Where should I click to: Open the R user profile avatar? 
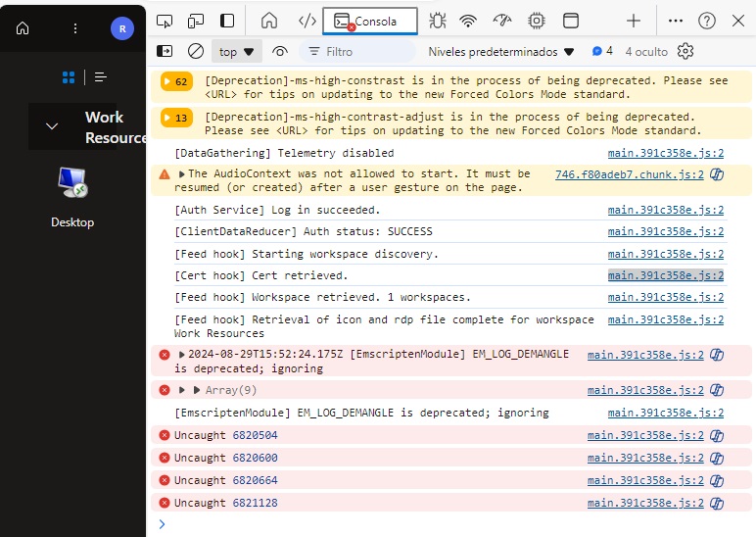122,28
